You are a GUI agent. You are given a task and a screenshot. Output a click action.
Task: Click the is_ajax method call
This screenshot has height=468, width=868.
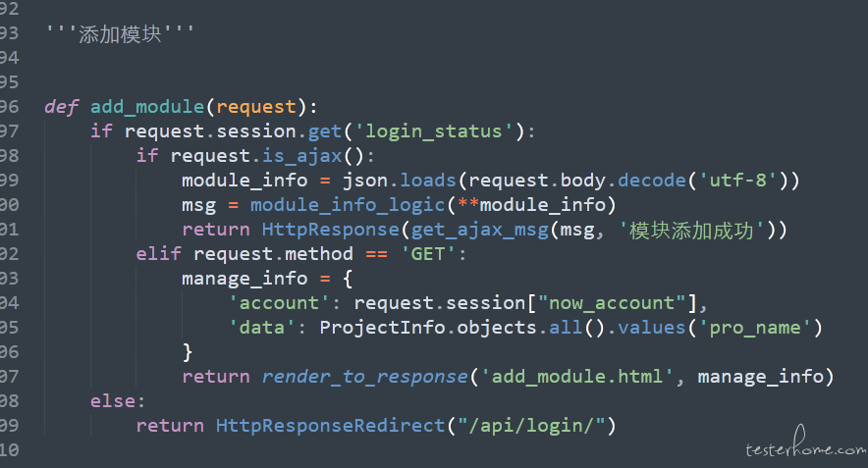tap(301, 156)
